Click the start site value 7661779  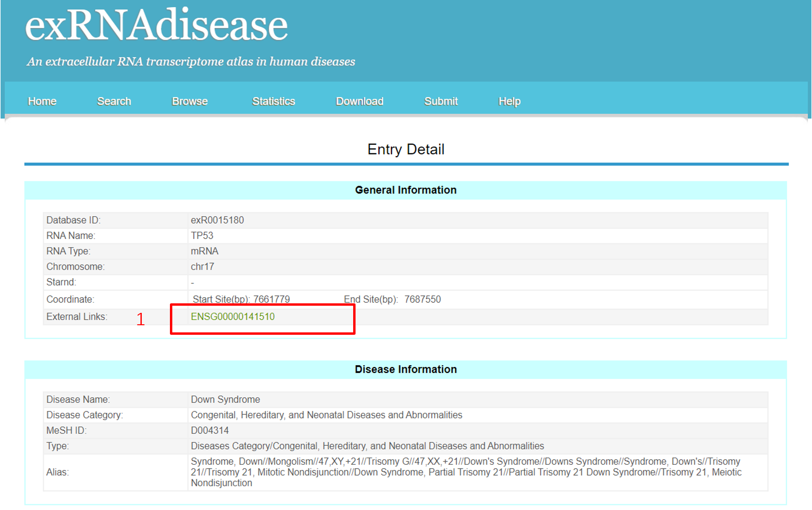click(271, 300)
